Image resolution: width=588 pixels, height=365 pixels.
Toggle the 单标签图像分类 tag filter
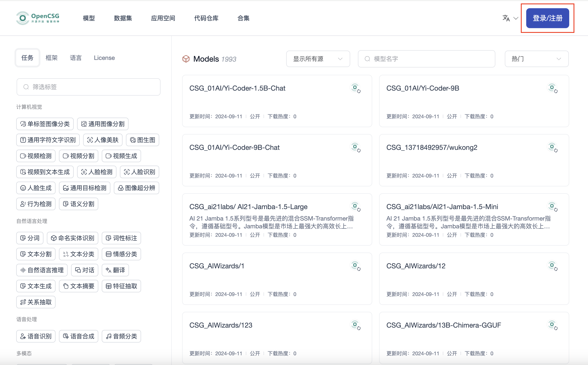[45, 124]
